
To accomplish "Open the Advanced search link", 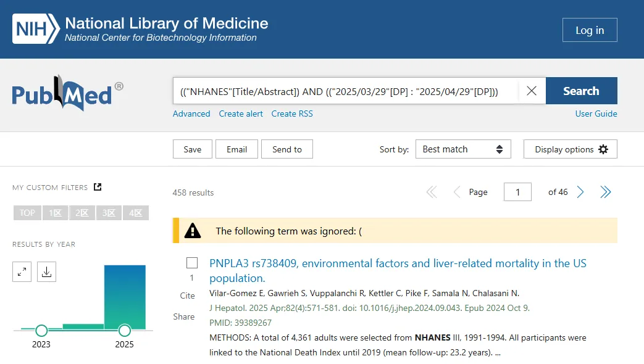I will click(x=191, y=114).
